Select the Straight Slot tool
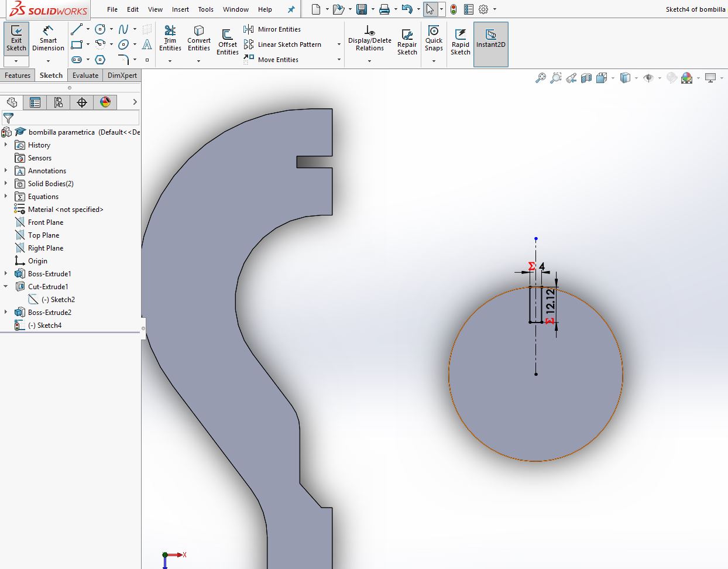Screen dimensions: 728x569 point(77,60)
